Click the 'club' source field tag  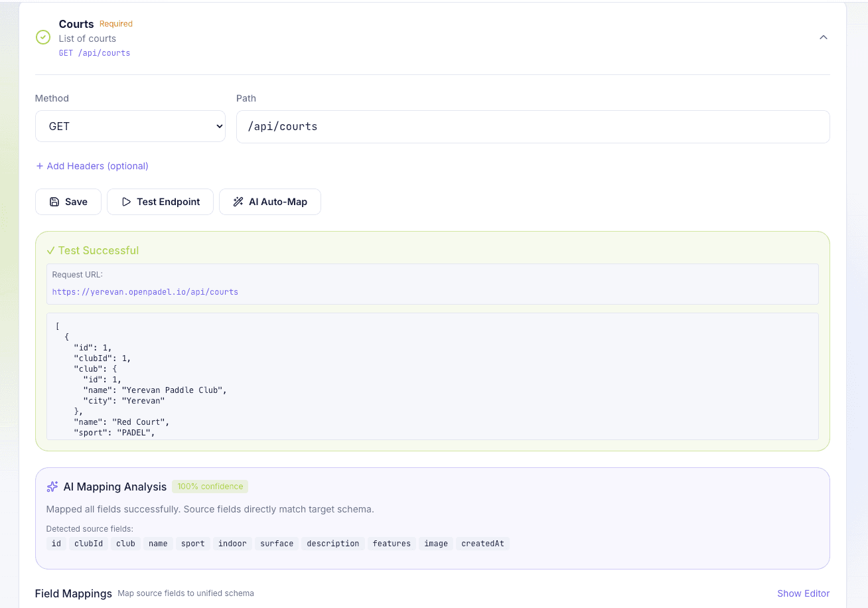point(125,544)
